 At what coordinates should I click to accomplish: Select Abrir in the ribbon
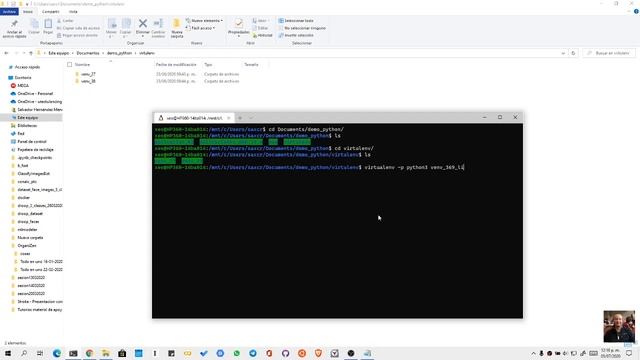click(260, 21)
